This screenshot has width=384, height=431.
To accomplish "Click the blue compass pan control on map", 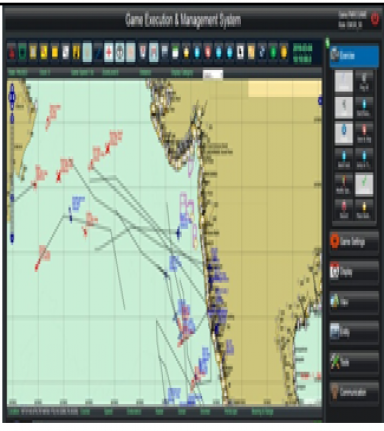I will pos(12,97).
